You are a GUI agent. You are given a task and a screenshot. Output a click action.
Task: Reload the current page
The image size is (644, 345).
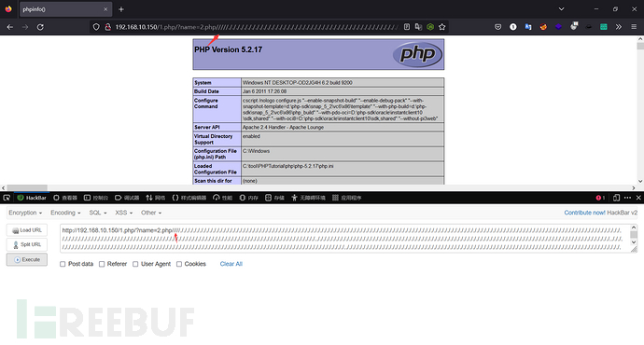coord(40,27)
